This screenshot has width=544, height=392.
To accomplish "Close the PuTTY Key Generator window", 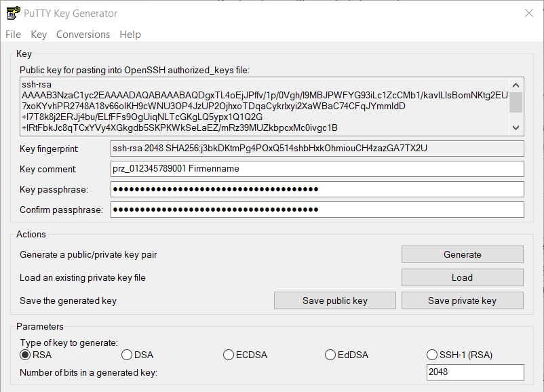I will pos(528,14).
